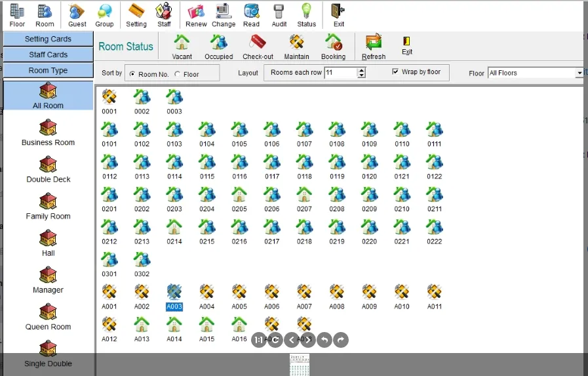
Task: Toggle the Wrap by floor checkbox
Action: click(395, 72)
